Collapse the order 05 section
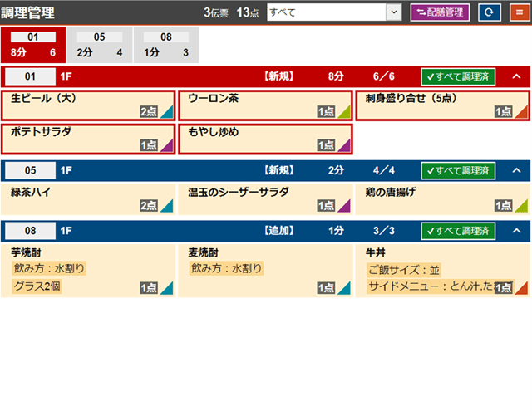532x416 pixels. point(516,170)
